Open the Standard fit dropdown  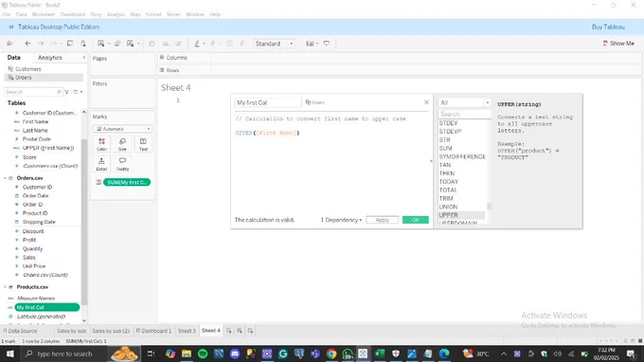click(x=274, y=44)
